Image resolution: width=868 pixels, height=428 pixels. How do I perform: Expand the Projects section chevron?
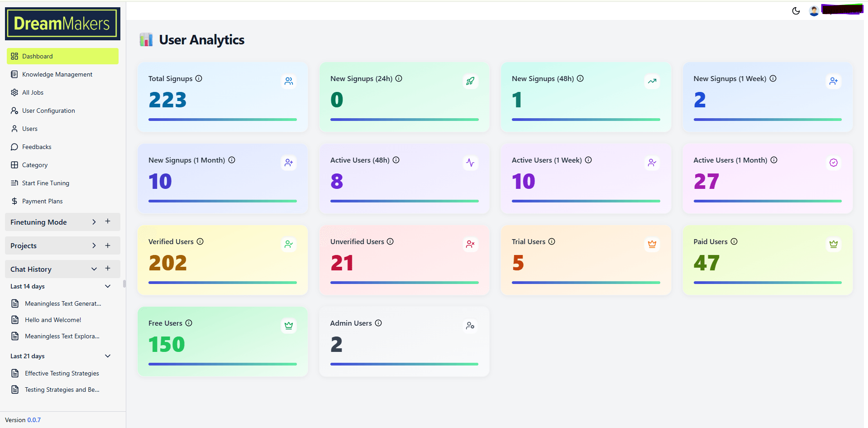pos(94,245)
